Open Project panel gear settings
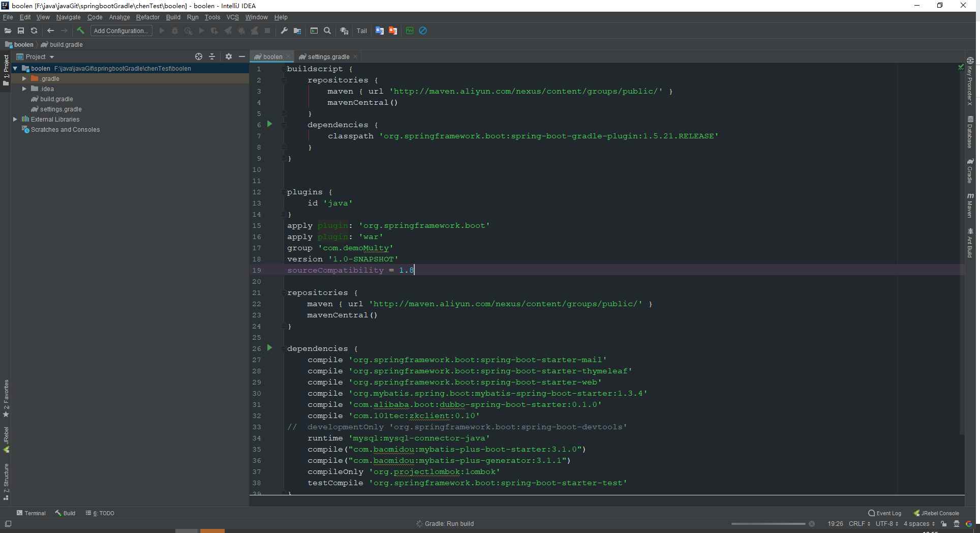This screenshot has width=980, height=533. pos(229,56)
